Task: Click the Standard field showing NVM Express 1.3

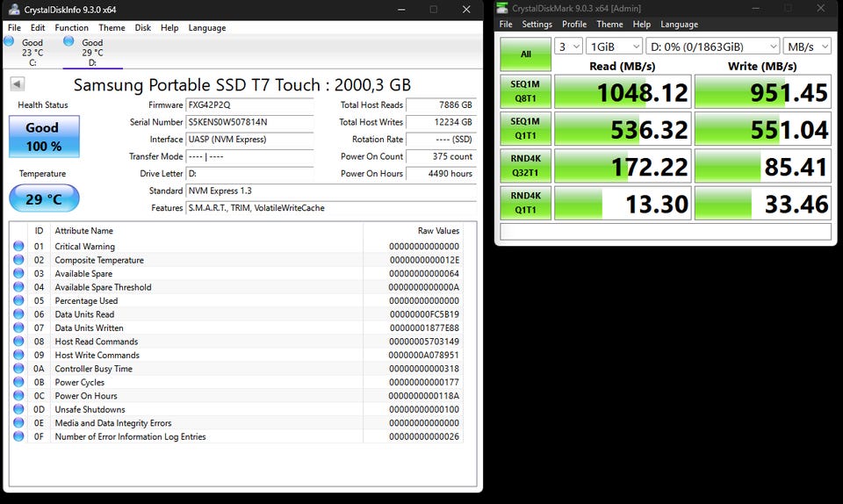Action: point(331,191)
